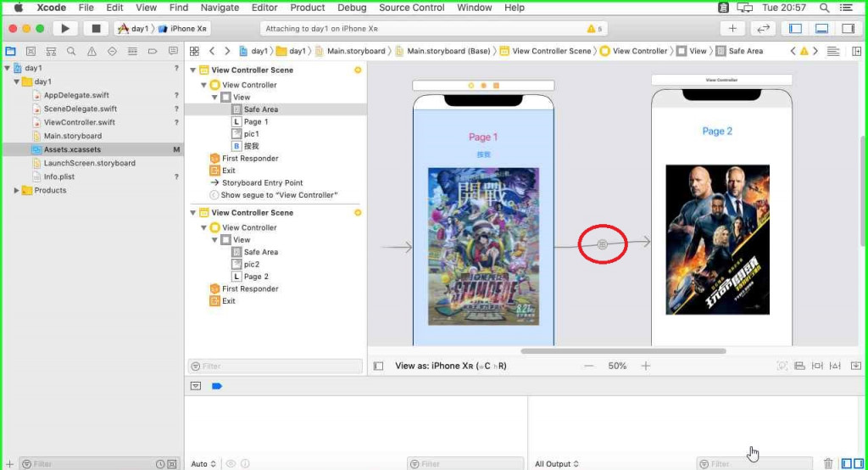Viewport: 868px width, 470px height.
Task: Open the Find menu
Action: pos(179,8)
